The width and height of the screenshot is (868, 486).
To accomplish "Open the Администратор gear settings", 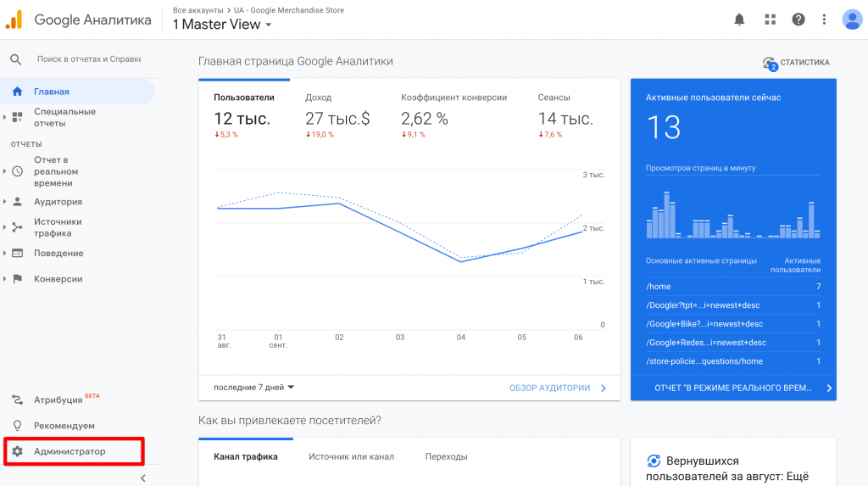I will click(70, 451).
